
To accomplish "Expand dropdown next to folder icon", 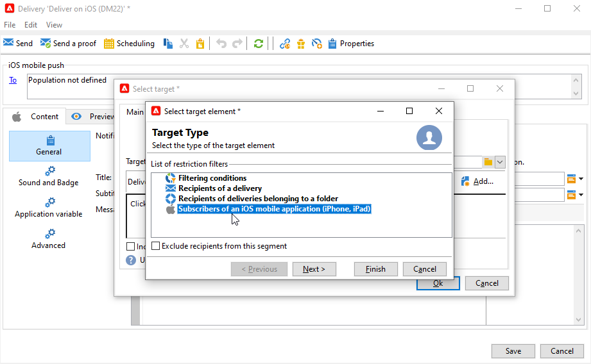I will (500, 162).
